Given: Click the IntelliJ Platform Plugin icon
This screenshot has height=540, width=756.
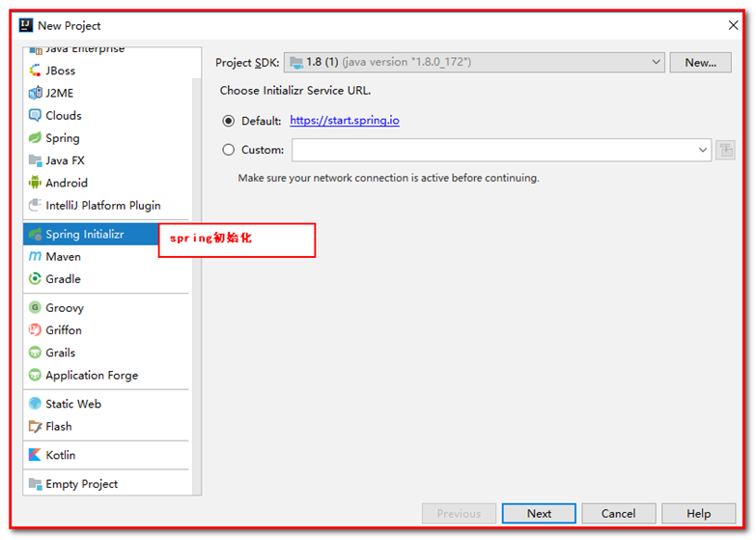Looking at the screenshot, I should click(x=35, y=205).
